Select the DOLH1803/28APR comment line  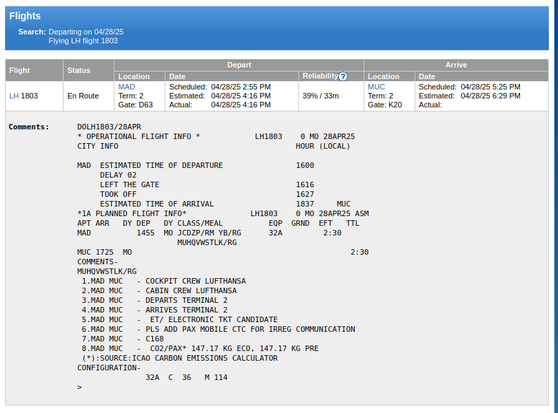[x=109, y=127]
